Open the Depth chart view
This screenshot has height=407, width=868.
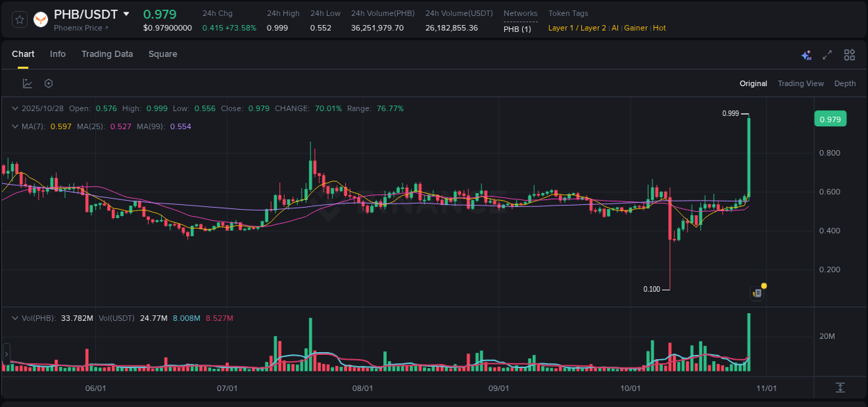845,83
